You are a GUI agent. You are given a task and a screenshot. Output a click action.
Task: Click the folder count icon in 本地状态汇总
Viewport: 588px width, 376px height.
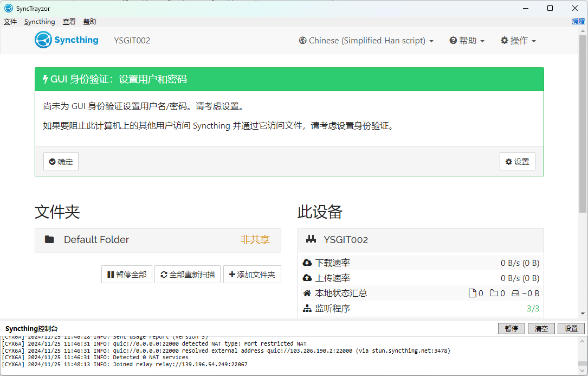494,293
